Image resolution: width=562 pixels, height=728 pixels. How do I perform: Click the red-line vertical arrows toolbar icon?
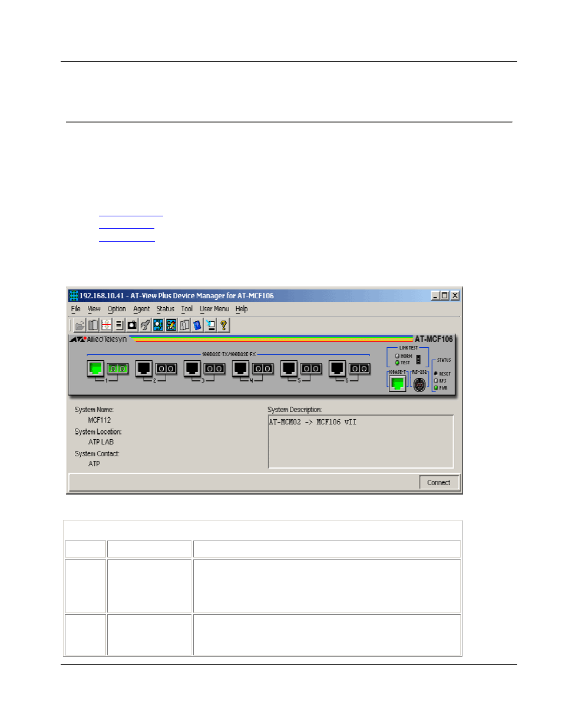coord(106,325)
